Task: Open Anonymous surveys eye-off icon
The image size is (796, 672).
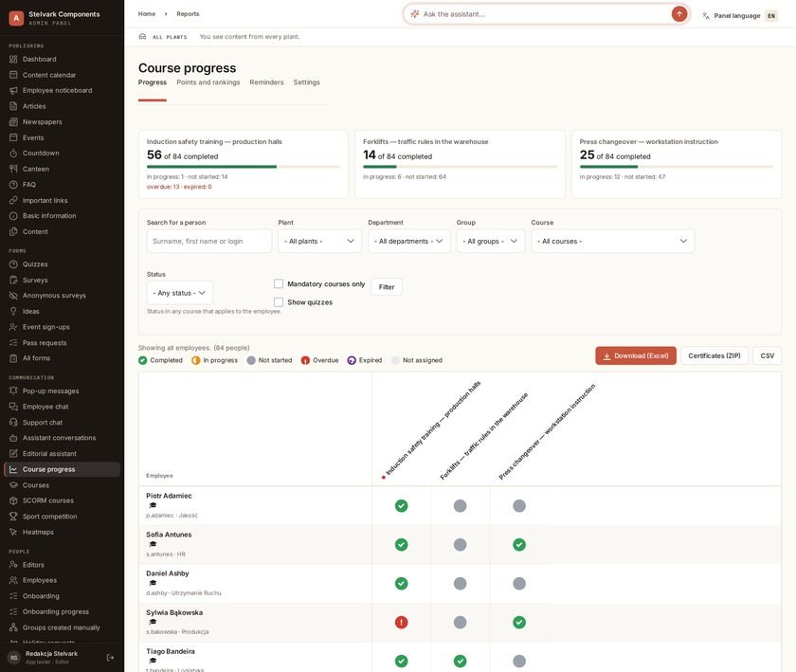Action: (13, 295)
